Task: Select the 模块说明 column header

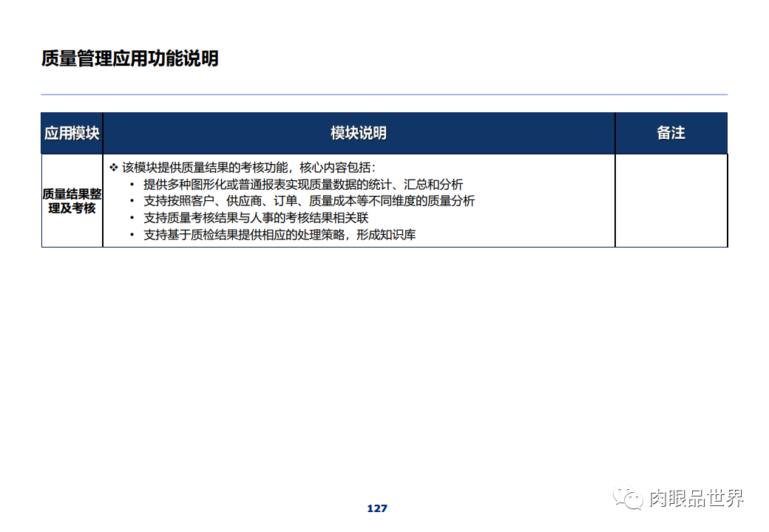Action: click(358, 133)
